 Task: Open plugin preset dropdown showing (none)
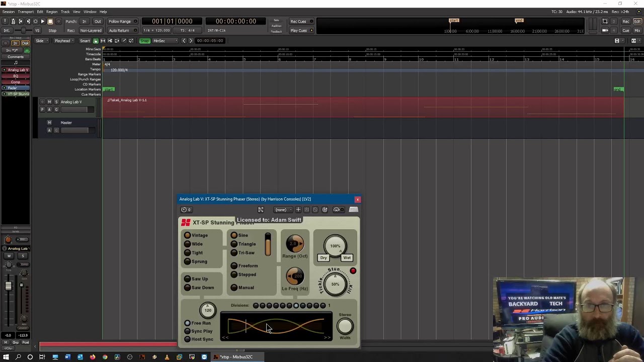[x=283, y=210]
